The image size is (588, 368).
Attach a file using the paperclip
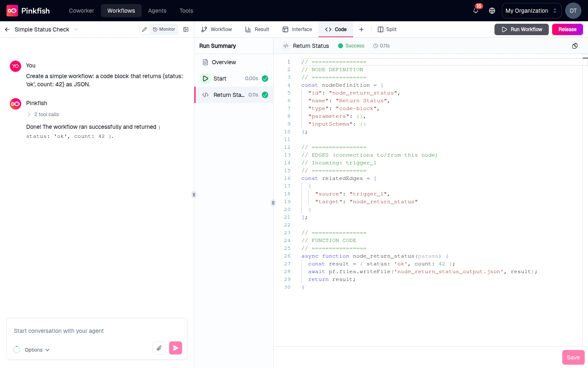click(159, 348)
